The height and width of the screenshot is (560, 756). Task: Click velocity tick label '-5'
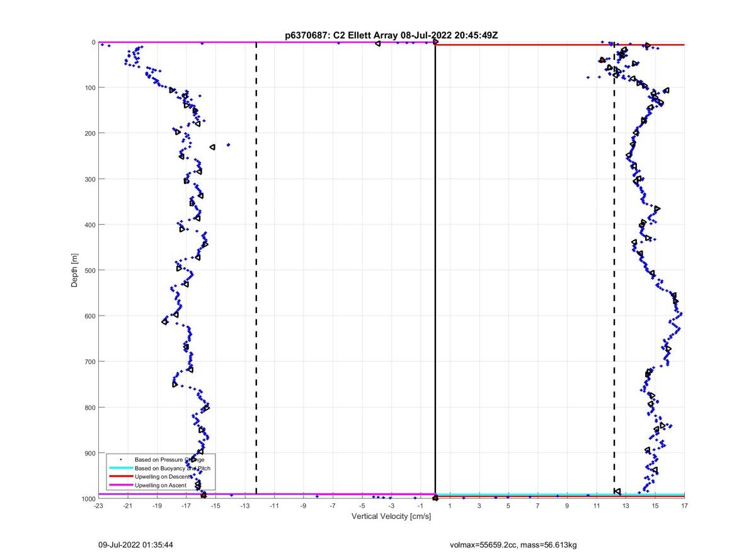pos(362,505)
